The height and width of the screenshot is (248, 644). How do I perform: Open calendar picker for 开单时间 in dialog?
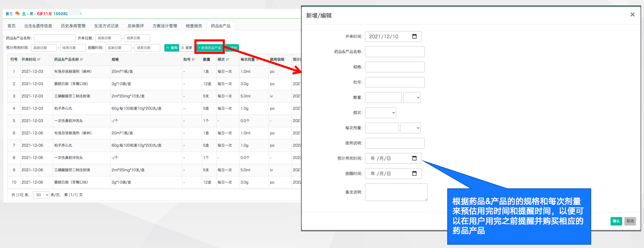click(414, 36)
